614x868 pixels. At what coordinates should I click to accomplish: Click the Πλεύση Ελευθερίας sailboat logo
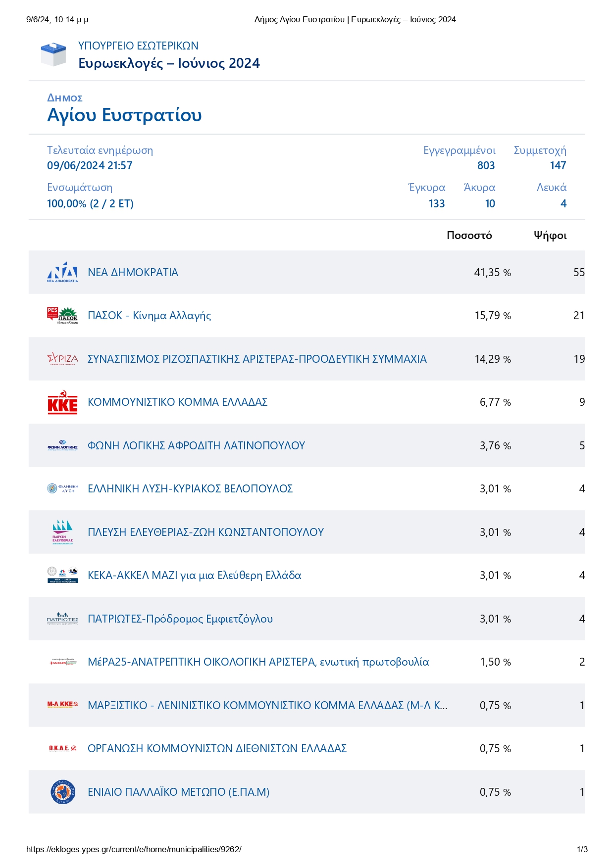pyautogui.click(x=62, y=532)
